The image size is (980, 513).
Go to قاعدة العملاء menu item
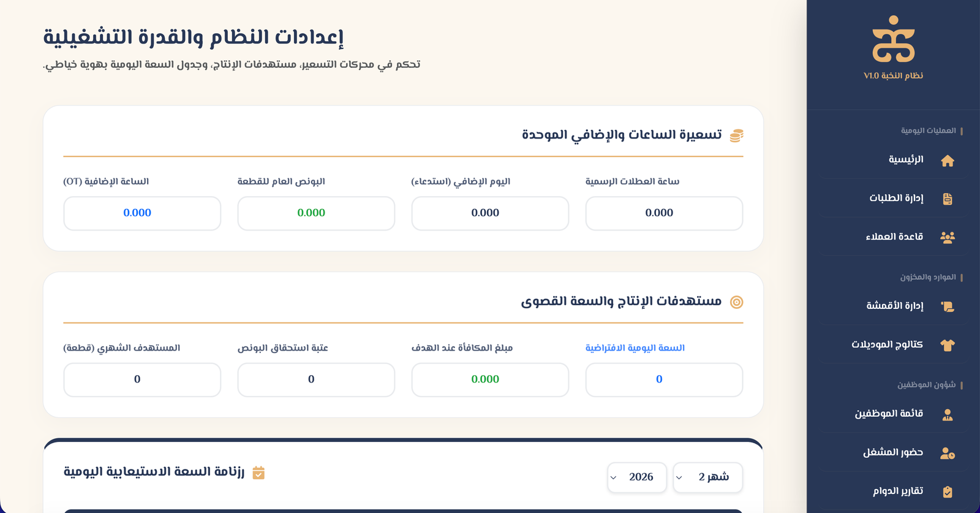click(x=894, y=237)
